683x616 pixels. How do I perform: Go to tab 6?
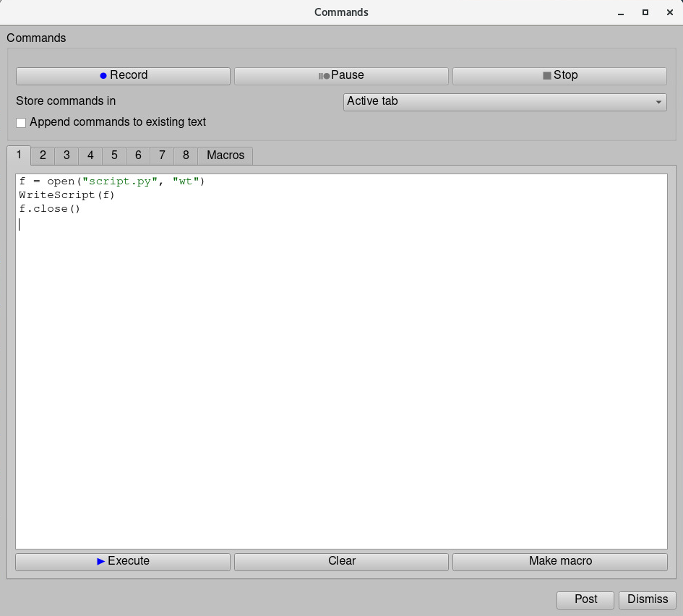[x=138, y=155]
